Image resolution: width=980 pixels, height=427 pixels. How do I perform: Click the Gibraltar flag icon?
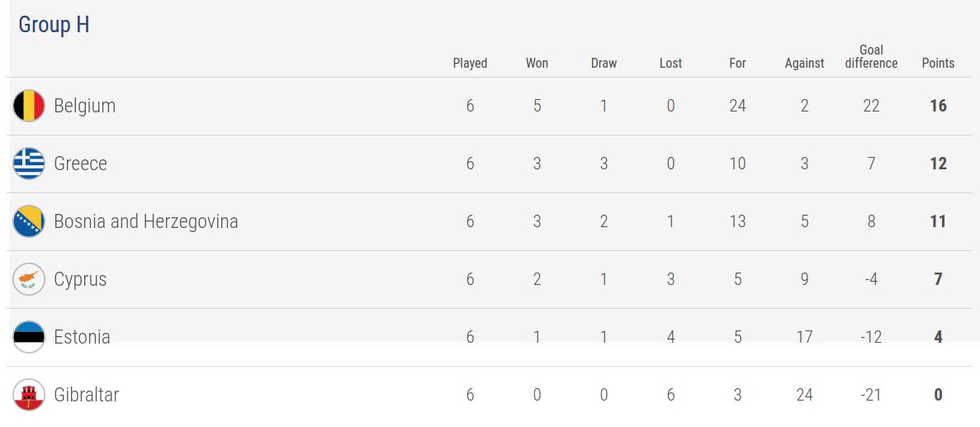29,395
